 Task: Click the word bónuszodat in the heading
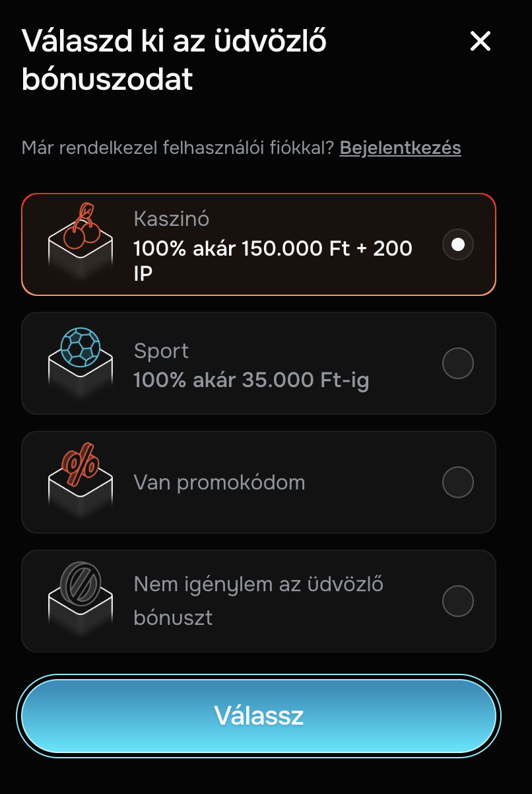[x=107, y=81]
